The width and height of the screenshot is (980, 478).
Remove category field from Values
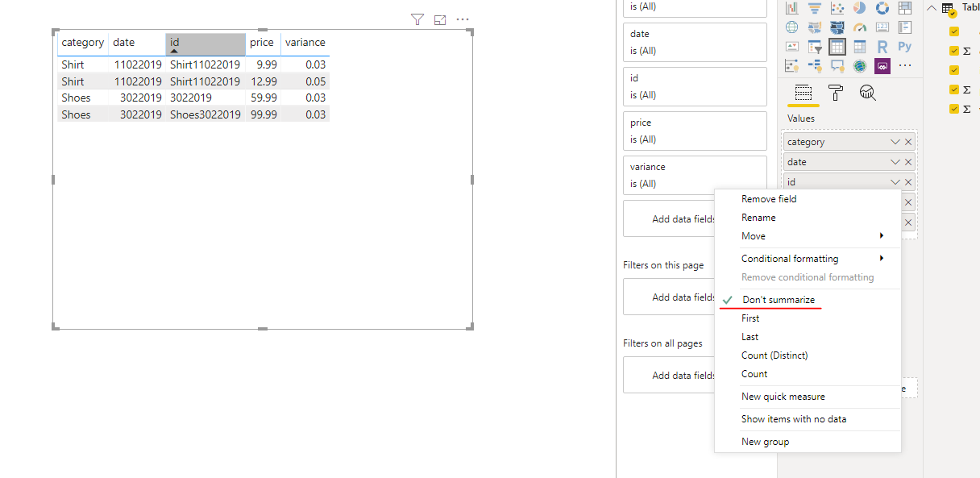point(908,142)
